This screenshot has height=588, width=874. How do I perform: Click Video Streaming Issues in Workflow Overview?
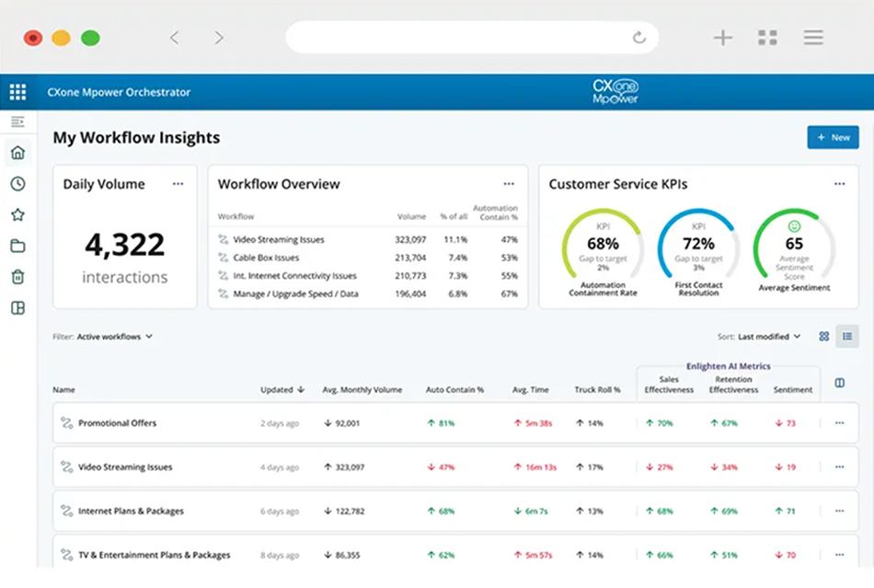pos(278,239)
